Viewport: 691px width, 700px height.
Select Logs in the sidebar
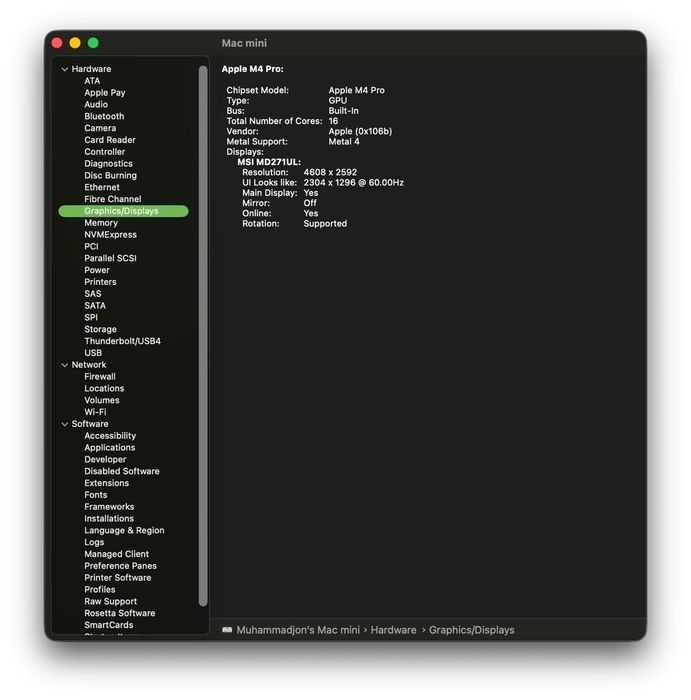point(94,542)
